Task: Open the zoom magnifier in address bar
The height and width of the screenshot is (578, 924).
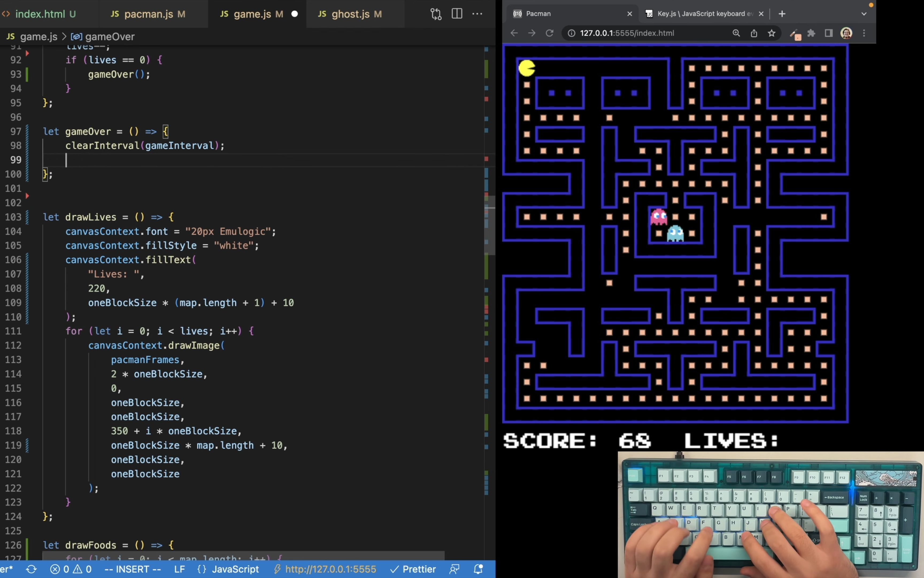Action: (736, 33)
